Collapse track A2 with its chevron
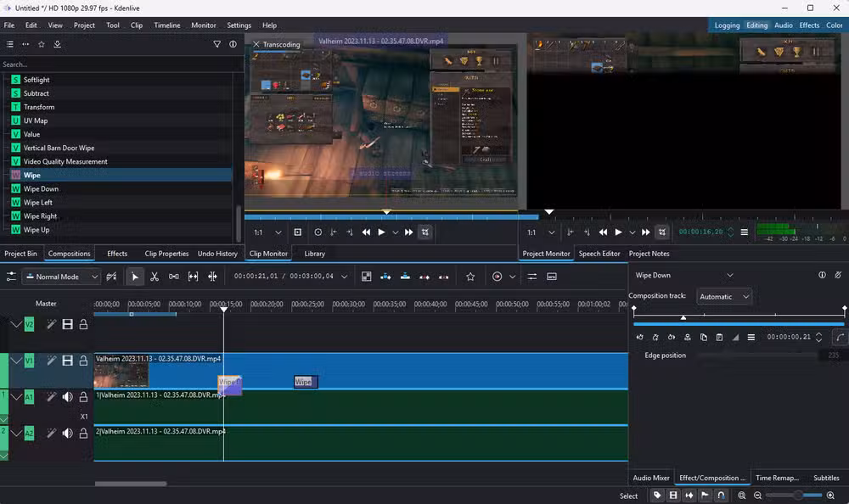The width and height of the screenshot is (849, 504). (x=16, y=434)
